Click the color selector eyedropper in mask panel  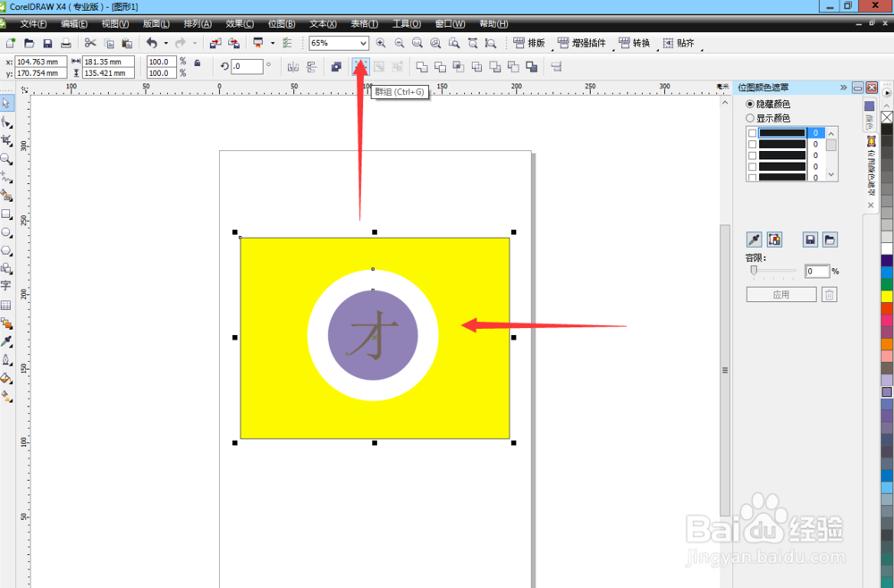coord(755,239)
